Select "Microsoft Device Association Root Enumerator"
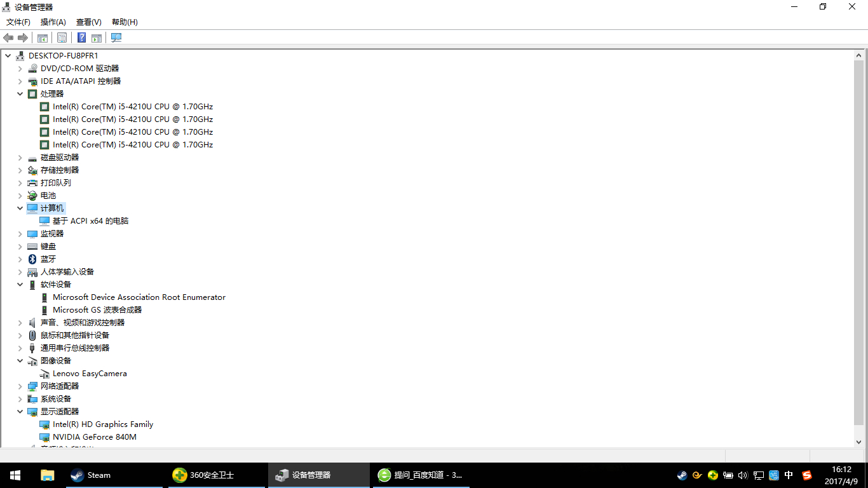This screenshot has width=868, height=488. coord(139,297)
